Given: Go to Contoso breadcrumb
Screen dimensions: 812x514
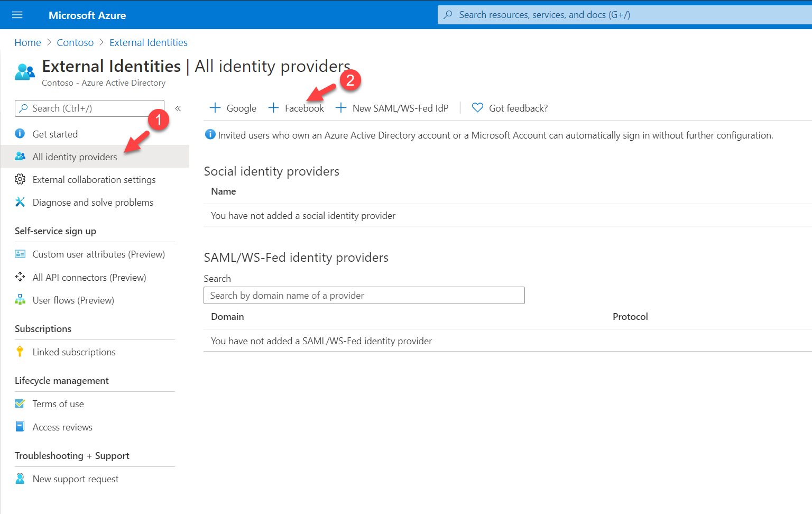Looking at the screenshot, I should click(75, 42).
